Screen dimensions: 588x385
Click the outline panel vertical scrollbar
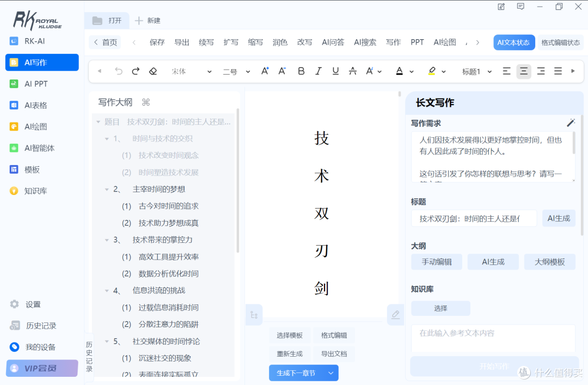click(238, 180)
